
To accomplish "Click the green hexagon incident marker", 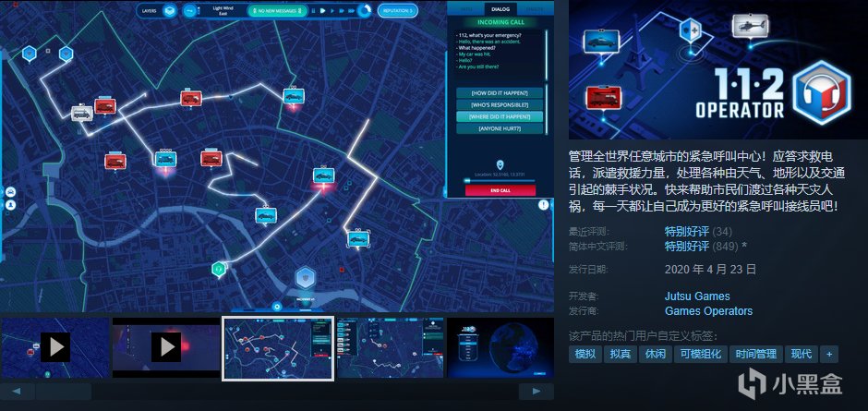I will click(219, 269).
